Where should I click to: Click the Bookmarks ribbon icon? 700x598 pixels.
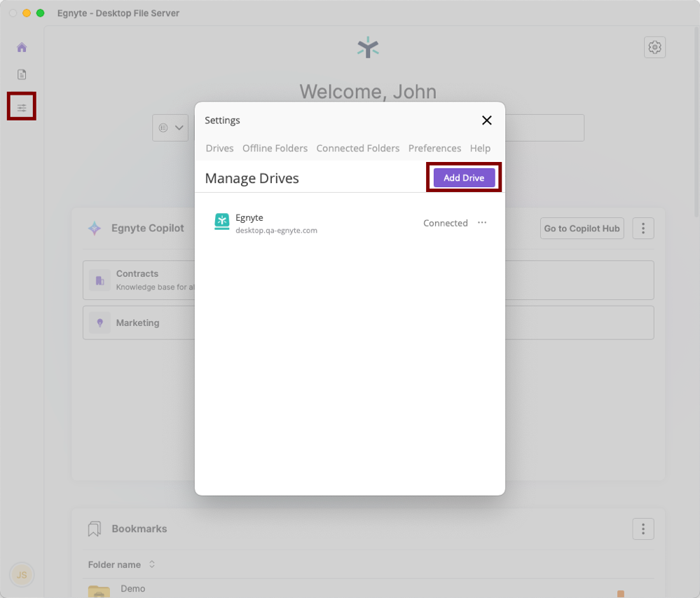pos(94,529)
